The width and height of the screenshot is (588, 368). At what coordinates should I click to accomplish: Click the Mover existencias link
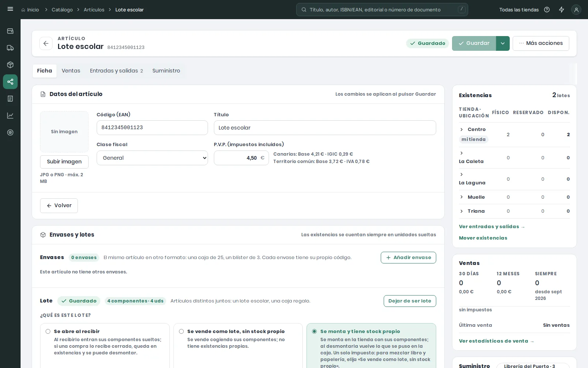[483, 238]
